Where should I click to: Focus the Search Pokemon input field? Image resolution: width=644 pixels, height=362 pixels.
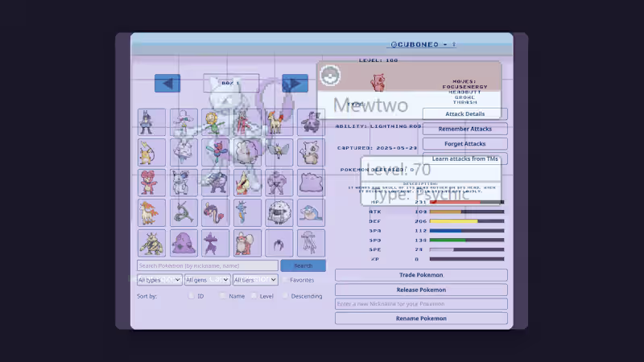[208, 265]
